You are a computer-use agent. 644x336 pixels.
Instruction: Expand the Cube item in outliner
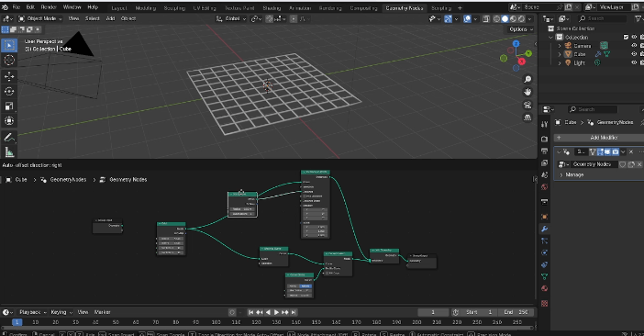tap(560, 54)
